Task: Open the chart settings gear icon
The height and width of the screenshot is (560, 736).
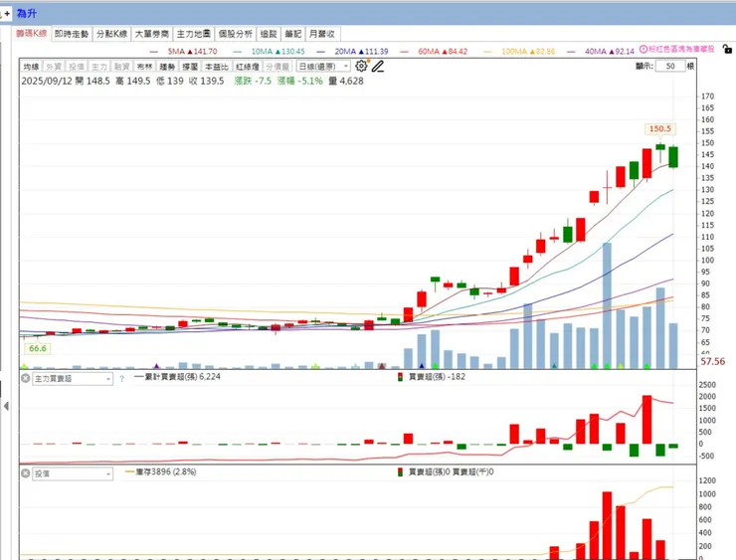Action: pos(361,67)
